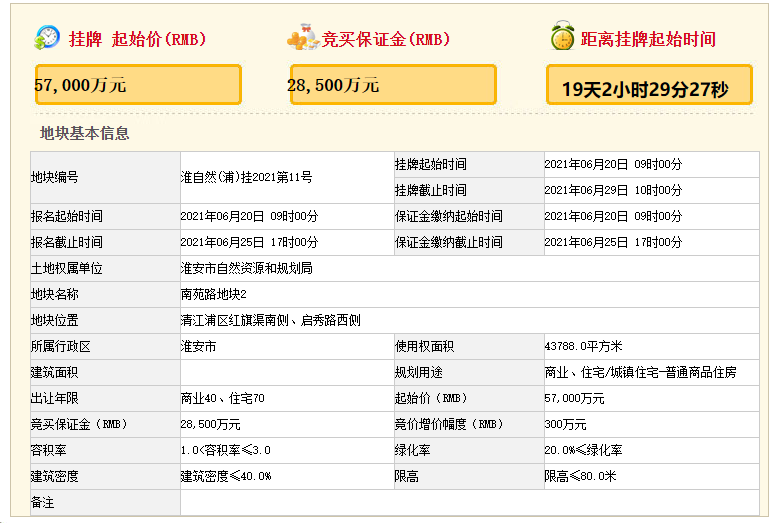Click registration start value beside 报名起始时间
Screen dimensions: 778x523
click(x=249, y=216)
